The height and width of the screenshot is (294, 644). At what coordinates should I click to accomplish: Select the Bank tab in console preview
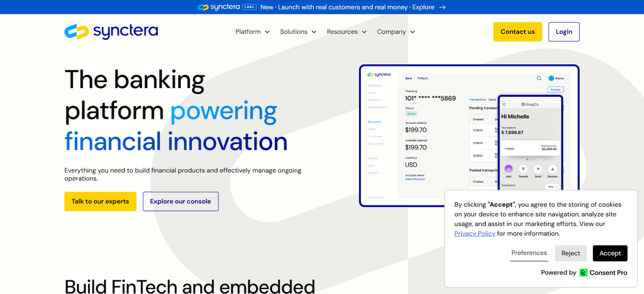409,79
